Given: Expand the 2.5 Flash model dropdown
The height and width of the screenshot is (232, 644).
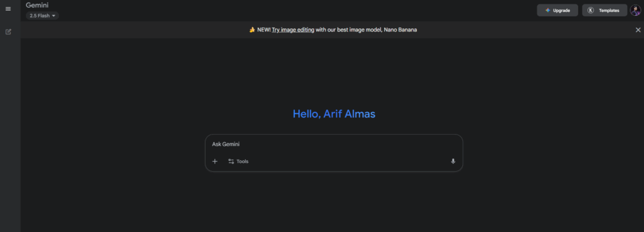Looking at the screenshot, I should coord(42,16).
